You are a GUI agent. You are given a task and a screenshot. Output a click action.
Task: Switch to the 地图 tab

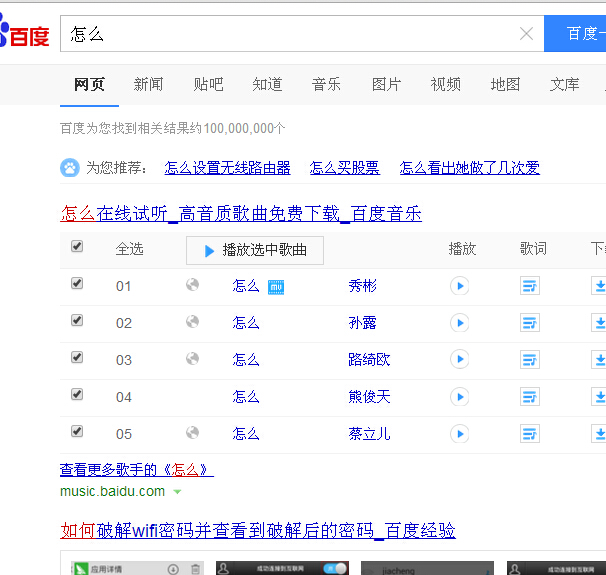click(505, 84)
